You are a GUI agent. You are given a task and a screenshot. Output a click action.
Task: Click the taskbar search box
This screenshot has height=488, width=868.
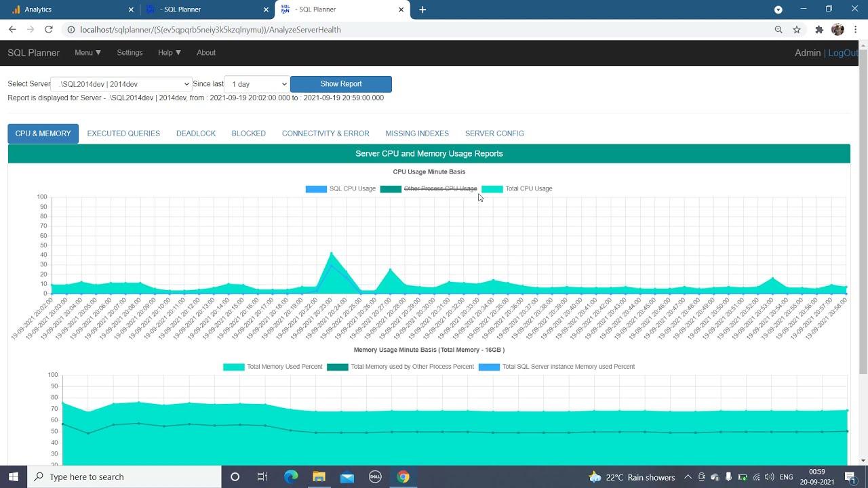click(124, 477)
